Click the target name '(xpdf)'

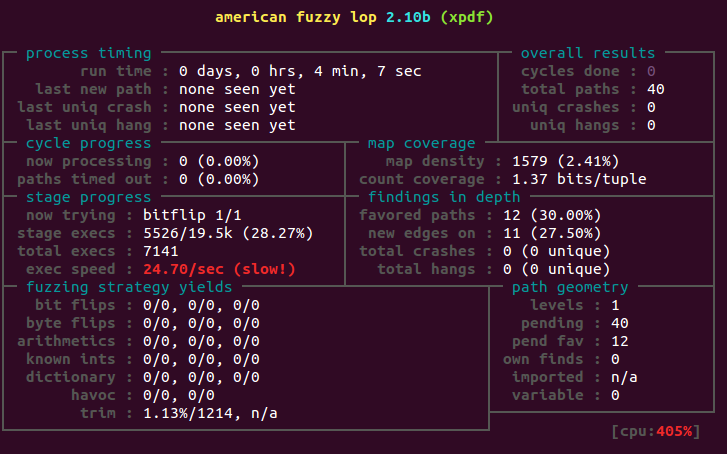click(467, 18)
